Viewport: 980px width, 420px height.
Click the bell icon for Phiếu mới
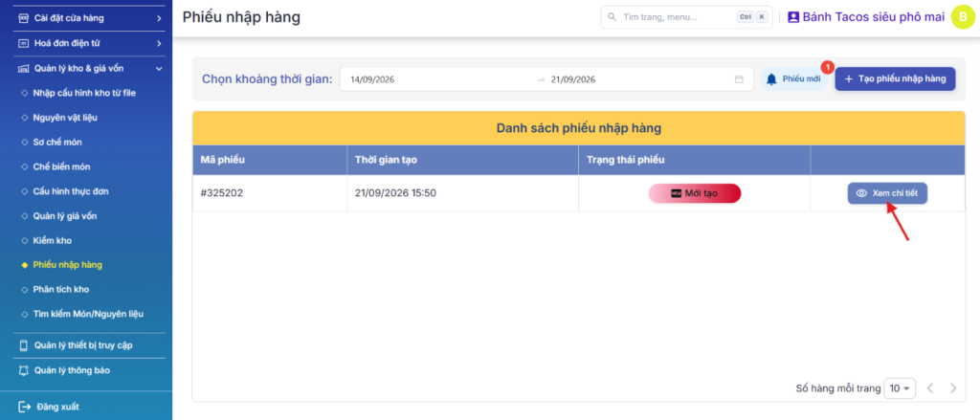(772, 79)
